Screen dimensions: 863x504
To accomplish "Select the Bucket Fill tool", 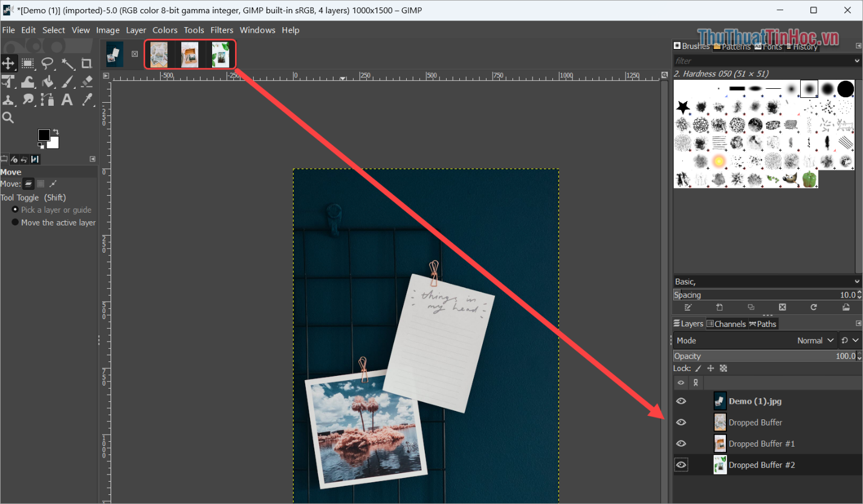I will (x=48, y=82).
